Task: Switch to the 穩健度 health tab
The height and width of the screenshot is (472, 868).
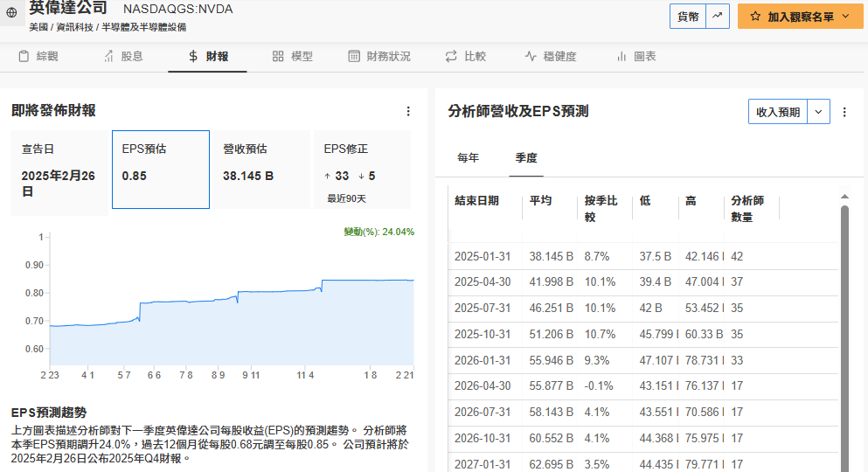Action: [550, 56]
